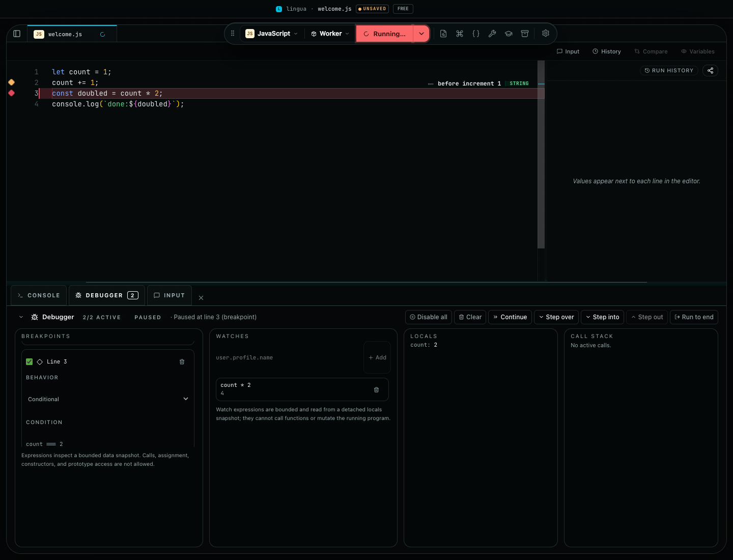Open the History pane tab
The image size is (733, 560).
(607, 51)
